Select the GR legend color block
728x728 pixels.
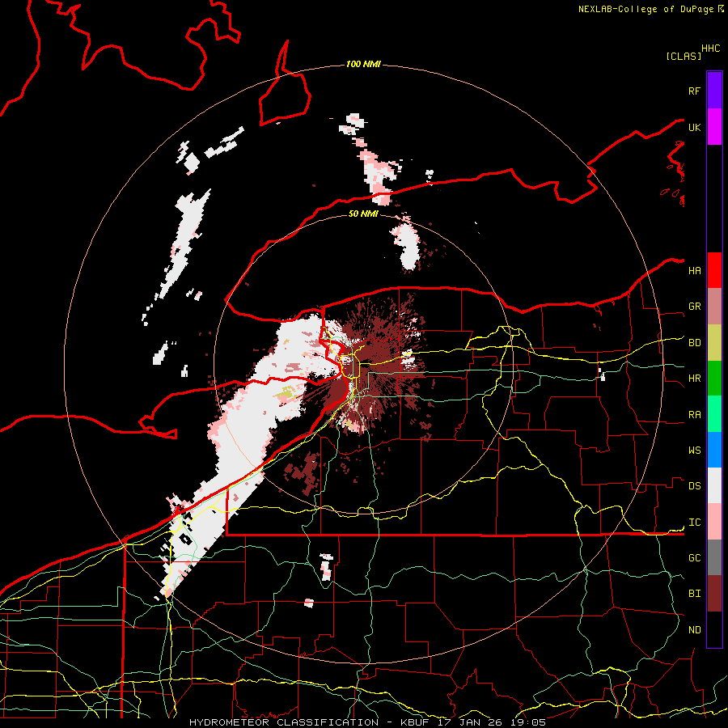click(x=714, y=307)
